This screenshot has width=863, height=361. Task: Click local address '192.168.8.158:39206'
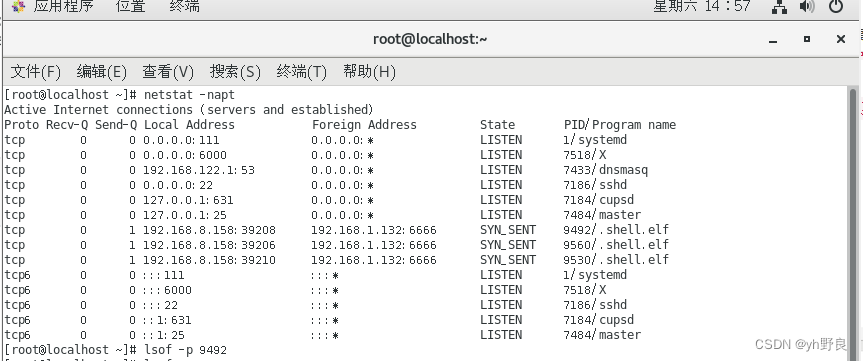[x=210, y=245]
